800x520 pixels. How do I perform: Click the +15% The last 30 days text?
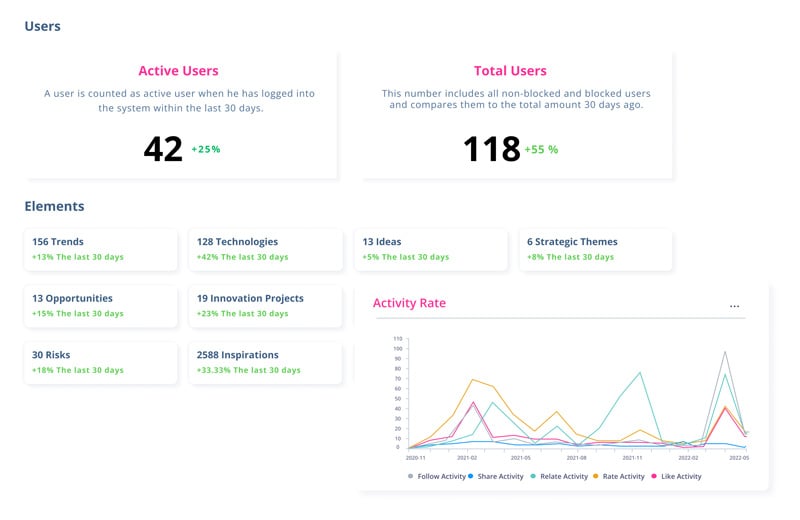tap(78, 314)
